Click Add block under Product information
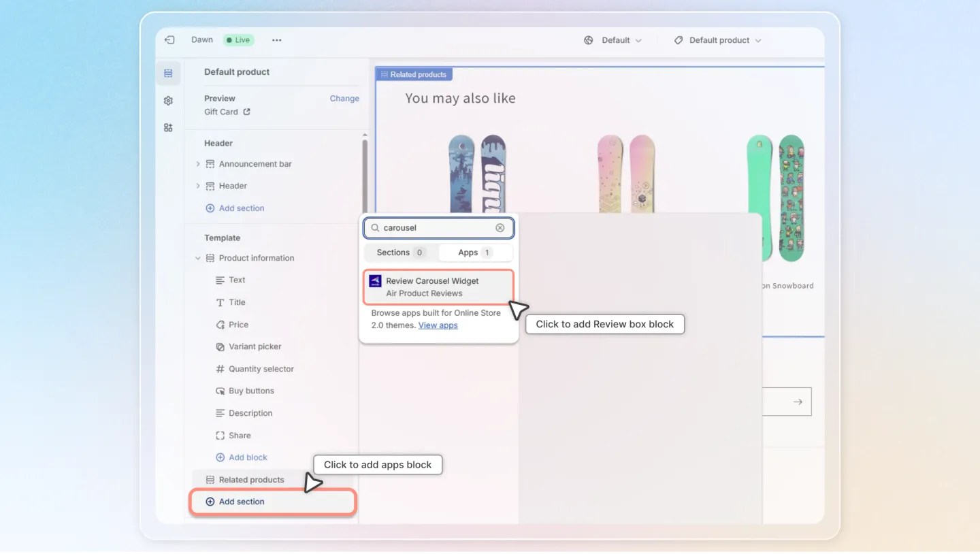Image resolution: width=980 pixels, height=554 pixels. tap(242, 457)
